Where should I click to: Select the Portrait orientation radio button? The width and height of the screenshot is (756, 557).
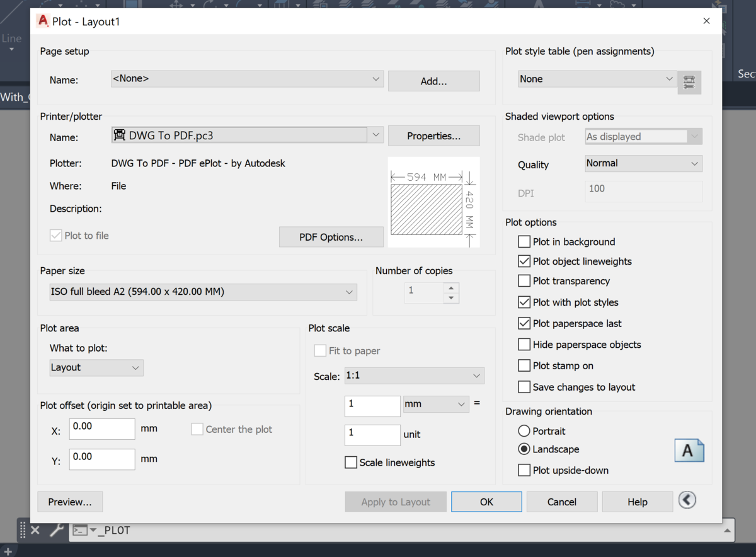[524, 431]
